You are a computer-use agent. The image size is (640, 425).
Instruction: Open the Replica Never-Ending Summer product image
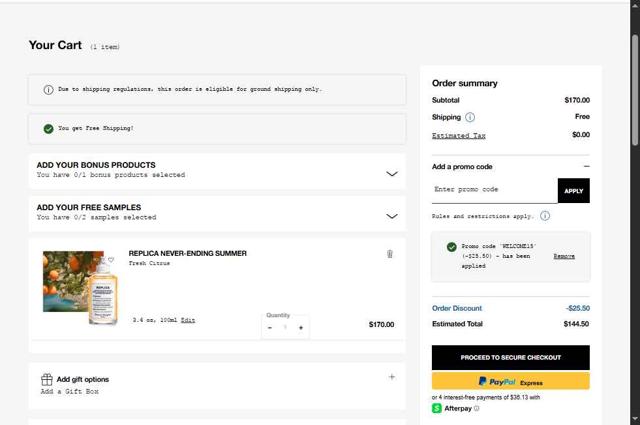(80, 288)
